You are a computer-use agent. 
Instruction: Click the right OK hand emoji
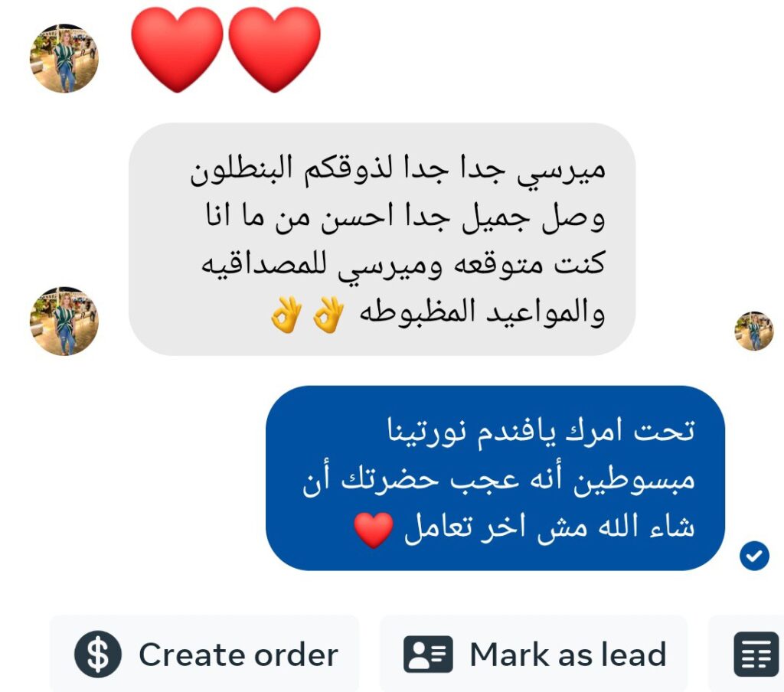pyautogui.click(x=328, y=315)
